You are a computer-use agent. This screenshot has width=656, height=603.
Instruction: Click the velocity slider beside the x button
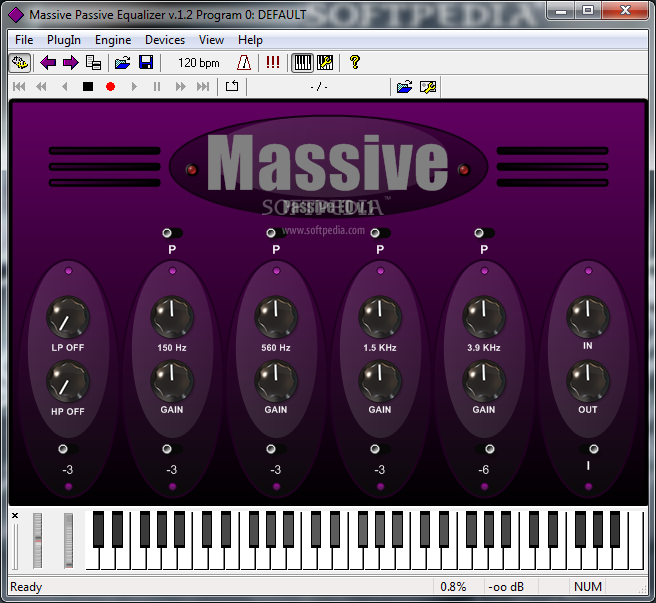15,546
